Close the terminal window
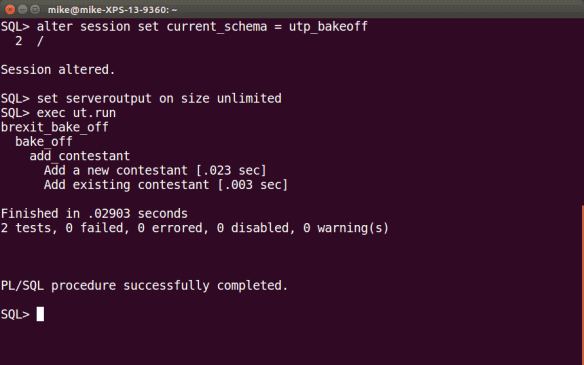Screen dimensions: 584x365 pyautogui.click(x=10, y=9)
